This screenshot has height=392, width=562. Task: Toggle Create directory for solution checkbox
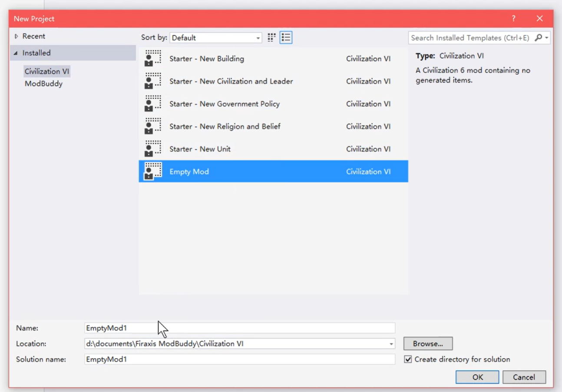click(408, 359)
